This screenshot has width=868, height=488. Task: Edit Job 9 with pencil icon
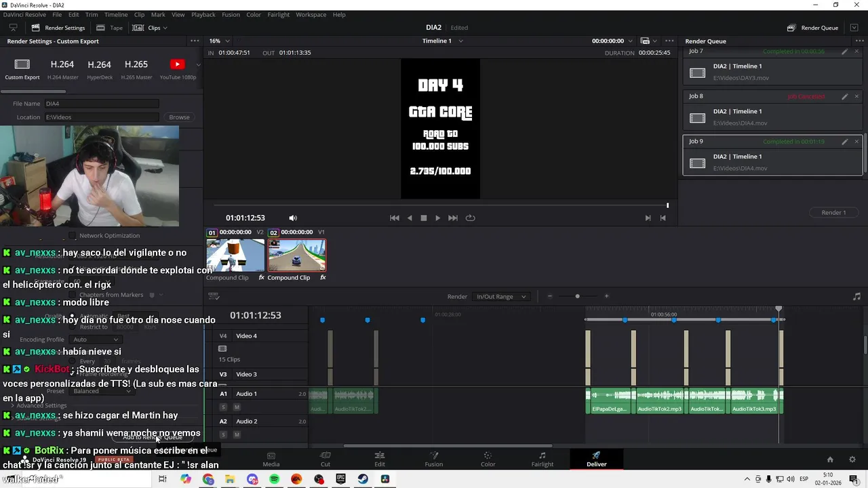tap(844, 142)
